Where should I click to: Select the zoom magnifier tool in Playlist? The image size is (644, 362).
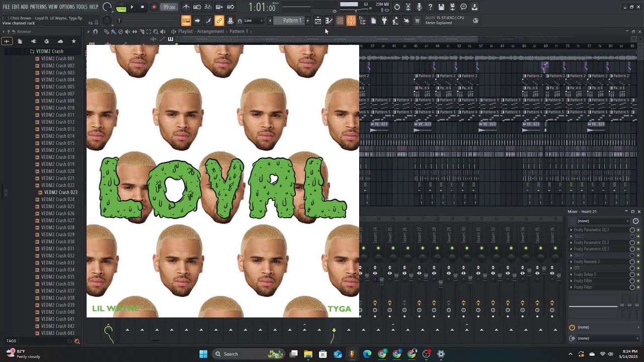[x=155, y=31]
